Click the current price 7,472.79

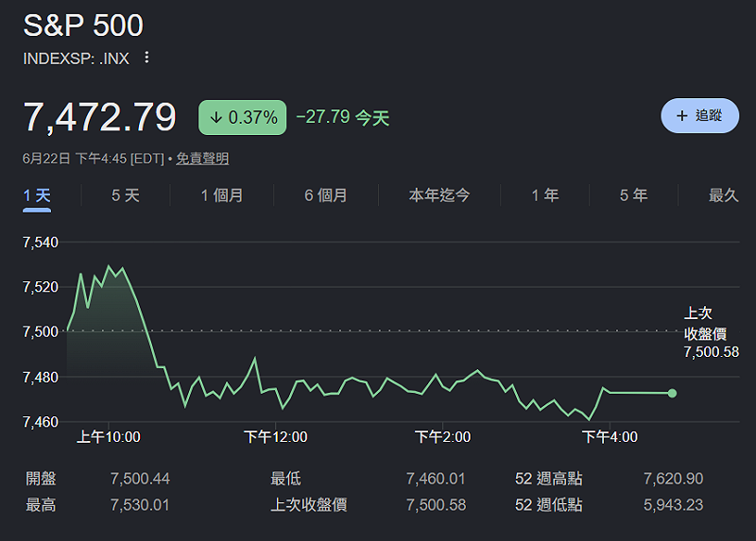pos(100,117)
